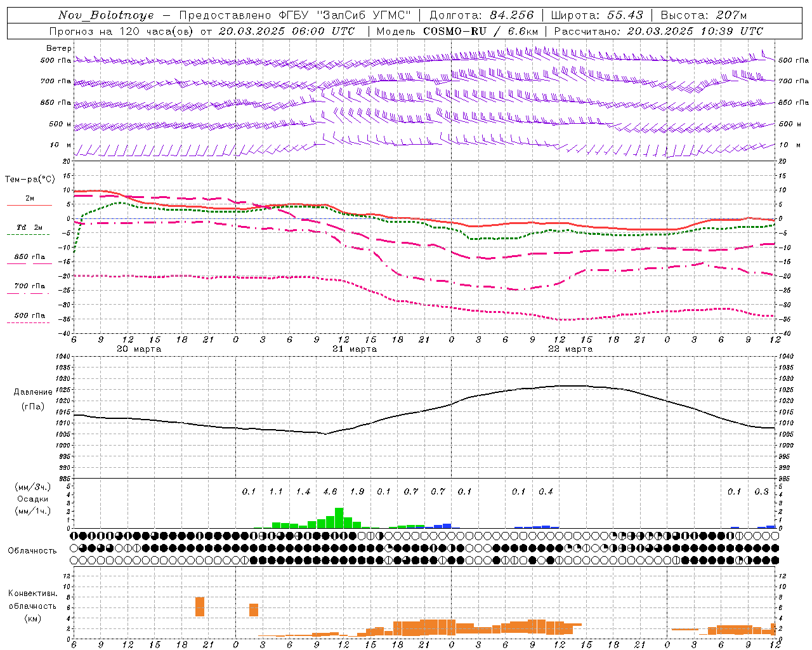
Task: Click the Облачность cloud cover label
Action: coord(32,550)
